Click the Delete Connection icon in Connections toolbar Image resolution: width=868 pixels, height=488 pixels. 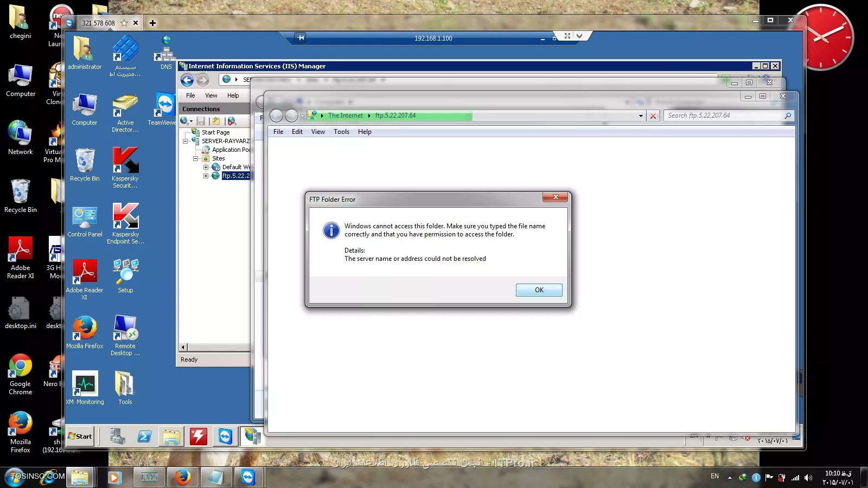(x=232, y=121)
